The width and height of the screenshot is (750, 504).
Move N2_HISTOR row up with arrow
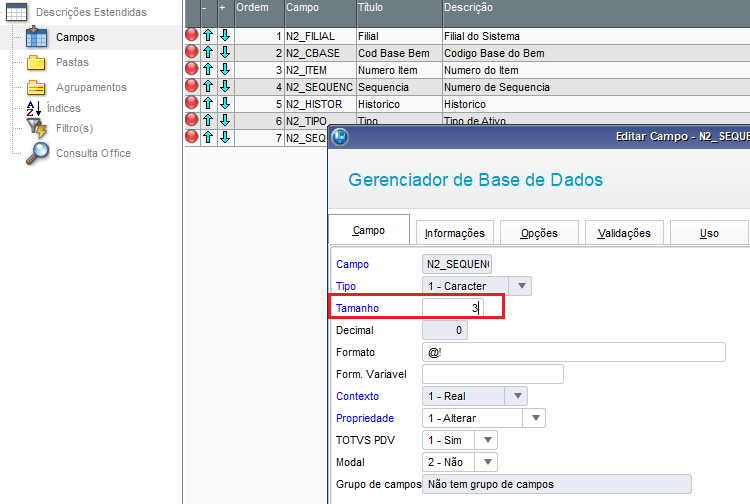(208, 103)
